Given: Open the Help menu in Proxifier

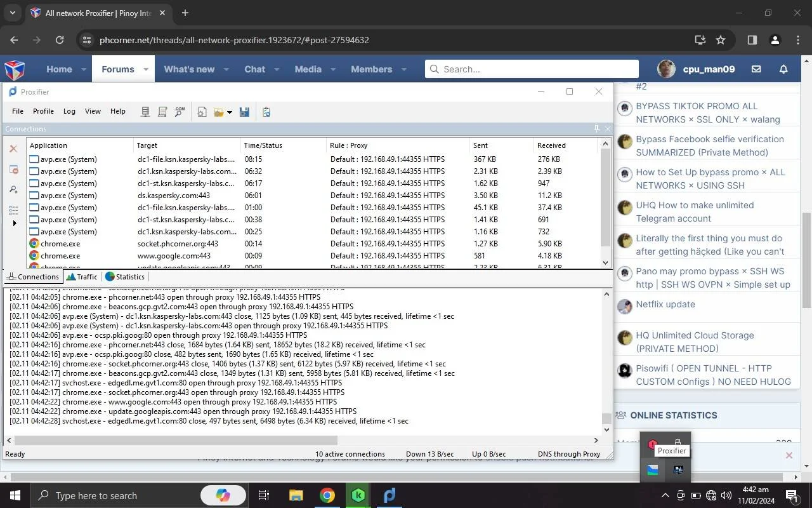Looking at the screenshot, I should pyautogui.click(x=118, y=111).
